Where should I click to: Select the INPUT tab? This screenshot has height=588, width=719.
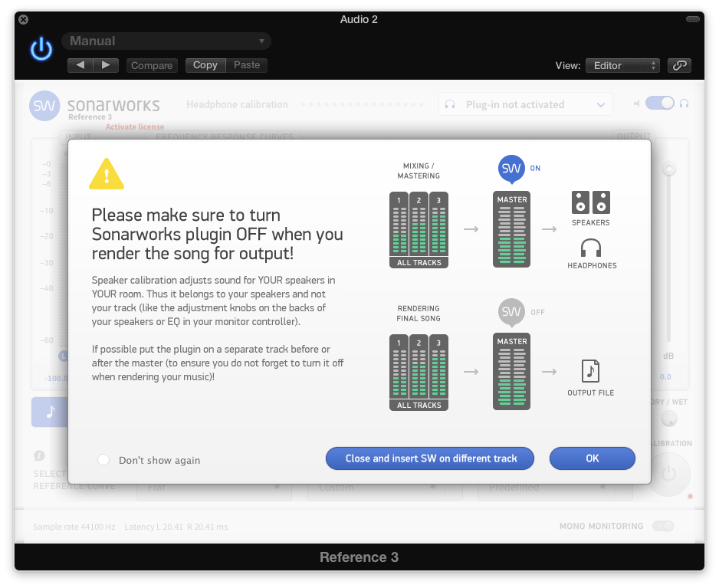[78, 136]
